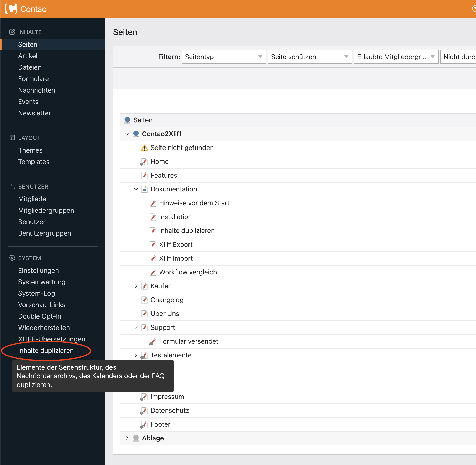Click the grey globe icon beside Ablage
Image resolution: width=476 pixels, height=465 pixels.
pos(136,438)
